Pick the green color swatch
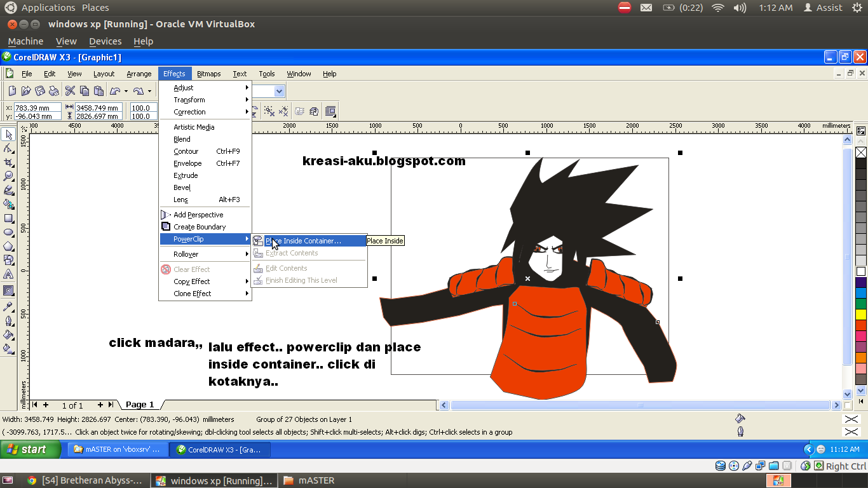 click(x=861, y=304)
